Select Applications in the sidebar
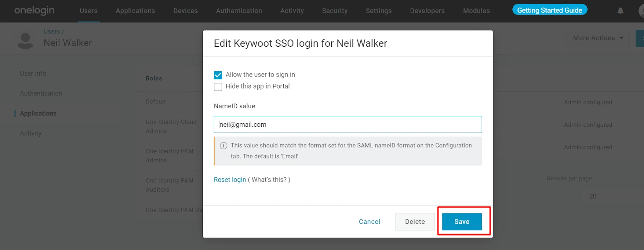Screen dimensions: 644x250 tap(38, 114)
